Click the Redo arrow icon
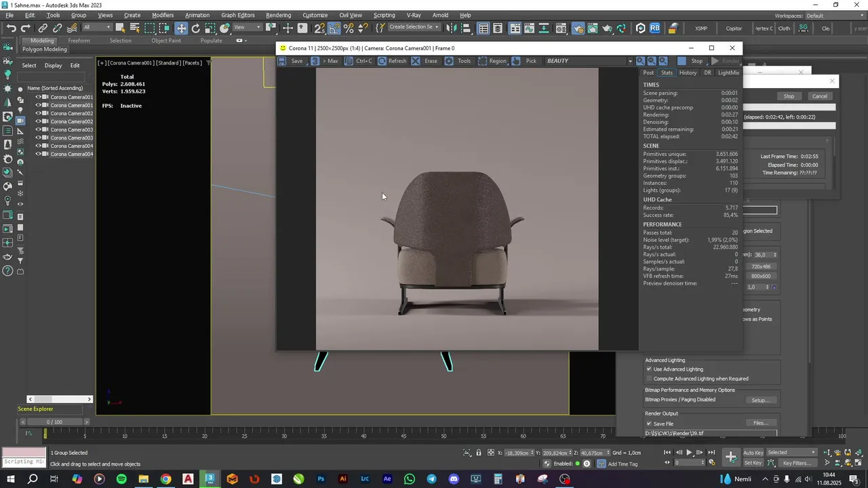 pyautogui.click(x=26, y=28)
